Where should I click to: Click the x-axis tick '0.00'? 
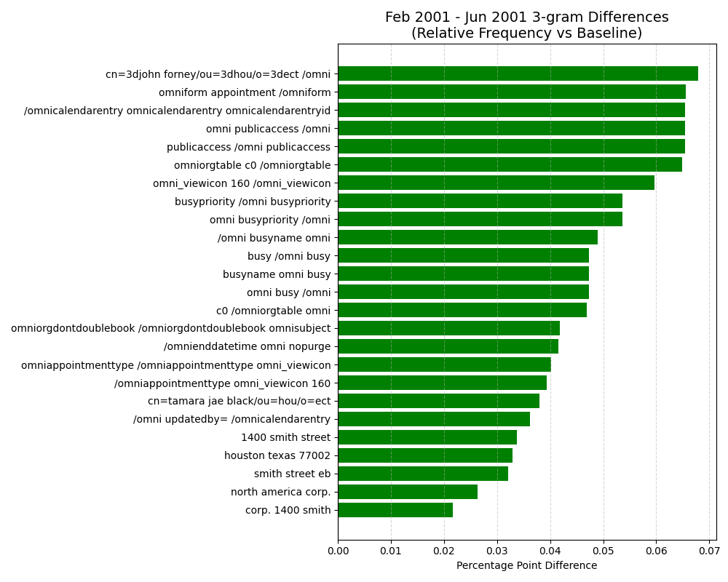coord(338,551)
